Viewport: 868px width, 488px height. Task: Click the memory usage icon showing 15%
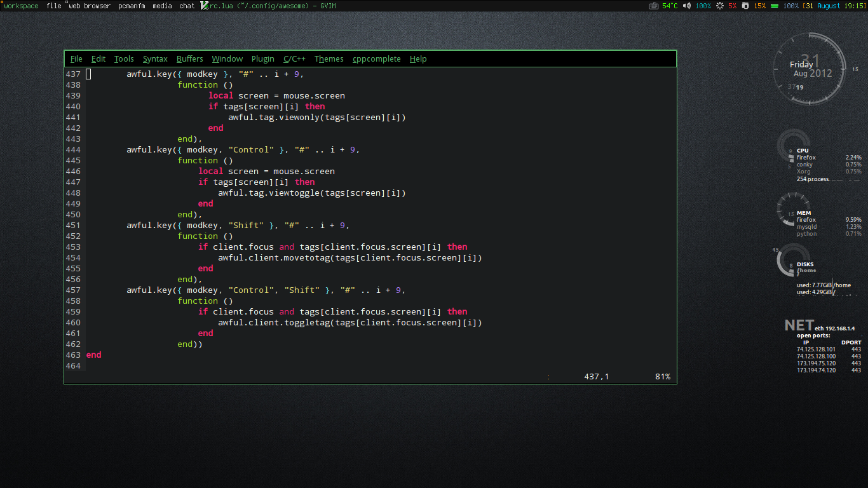click(x=745, y=6)
